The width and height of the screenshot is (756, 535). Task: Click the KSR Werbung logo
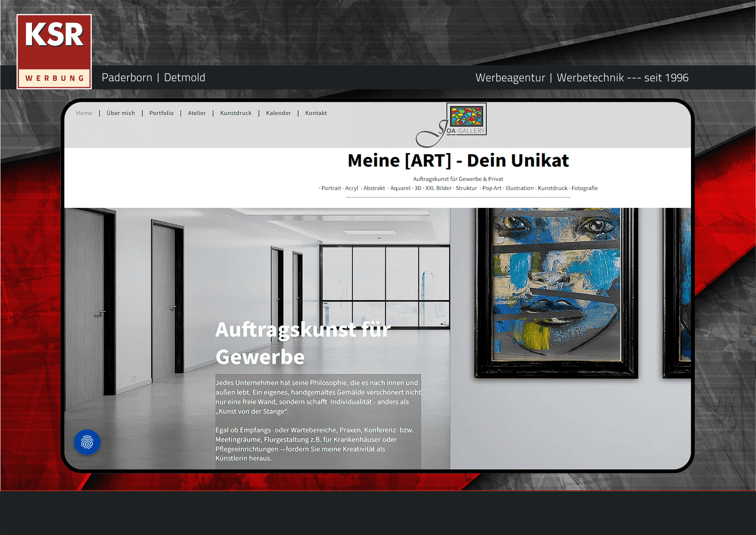pyautogui.click(x=54, y=51)
